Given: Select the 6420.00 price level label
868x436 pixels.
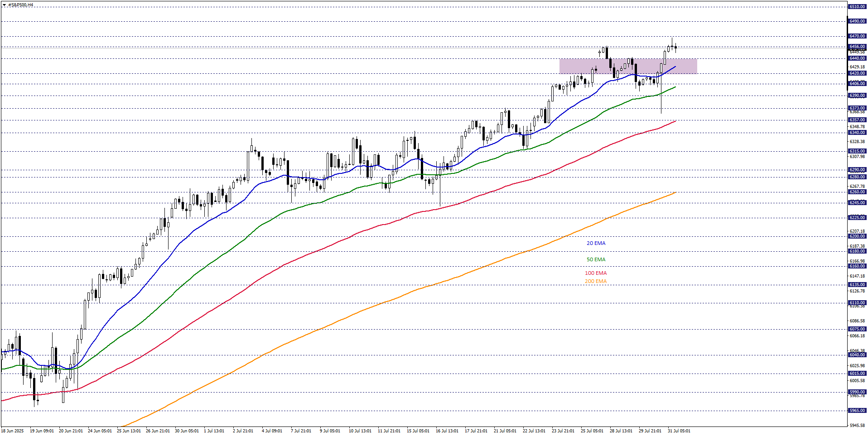Looking at the screenshot, I should tap(857, 73).
